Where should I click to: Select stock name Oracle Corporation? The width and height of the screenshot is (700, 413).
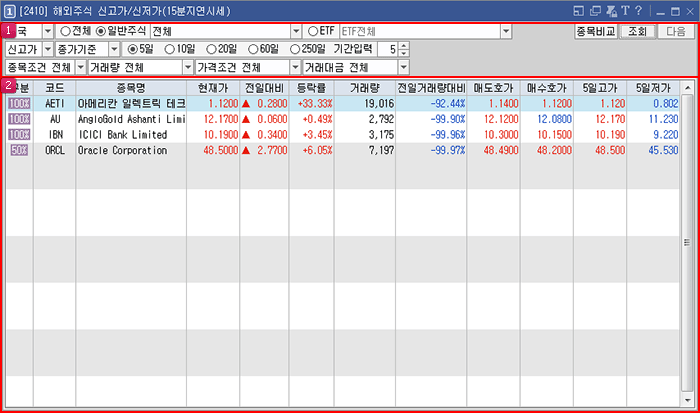[x=122, y=150]
